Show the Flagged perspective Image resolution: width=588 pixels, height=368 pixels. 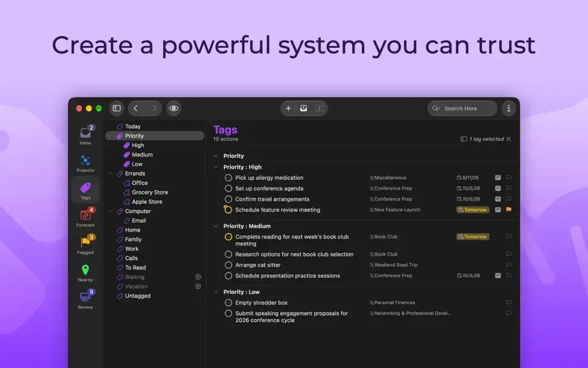[x=86, y=245]
